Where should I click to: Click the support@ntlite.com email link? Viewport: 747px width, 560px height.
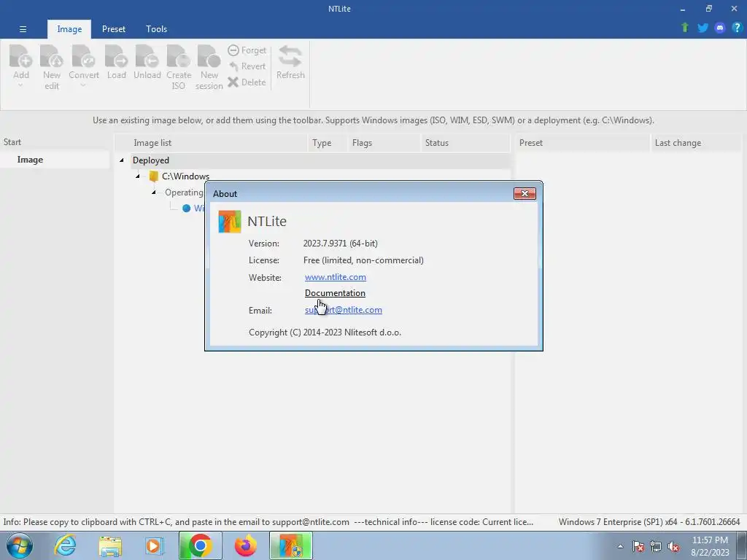343,310
